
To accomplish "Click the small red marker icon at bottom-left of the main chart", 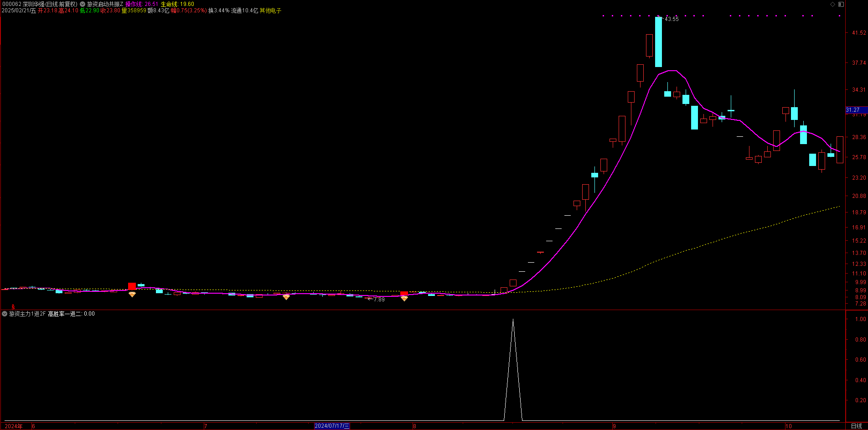I will (x=13, y=307).
